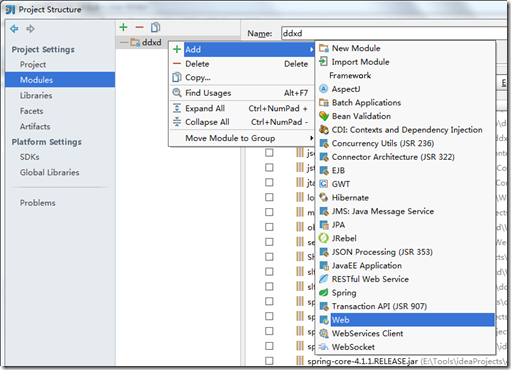Check the box beside spring-core-4.1.1.RELEASE.jar

pyautogui.click(x=269, y=361)
